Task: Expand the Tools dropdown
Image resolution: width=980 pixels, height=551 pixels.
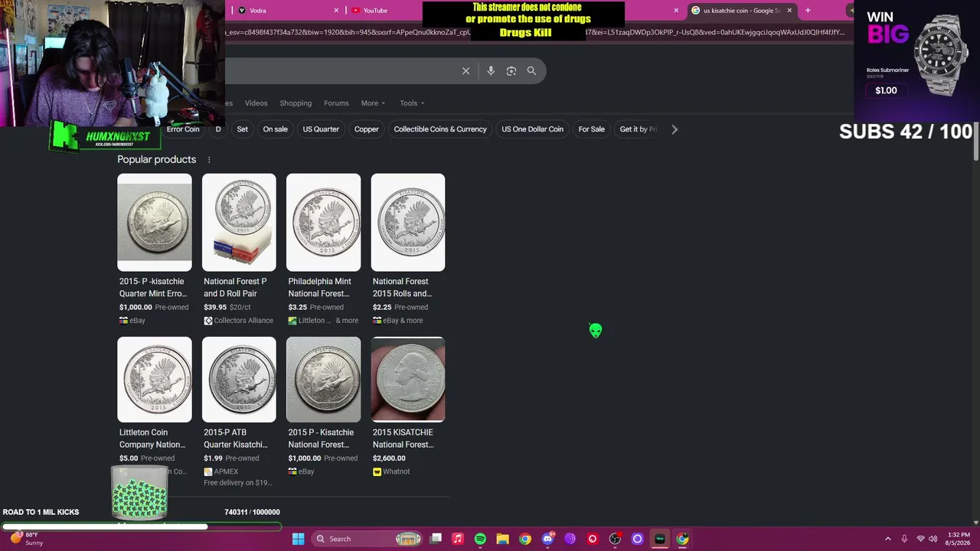Action: (412, 103)
